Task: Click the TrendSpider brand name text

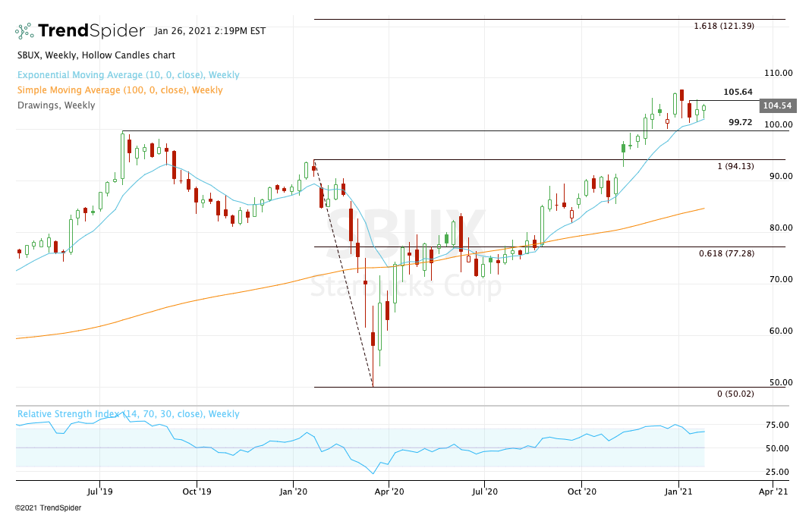Action: click(x=91, y=30)
